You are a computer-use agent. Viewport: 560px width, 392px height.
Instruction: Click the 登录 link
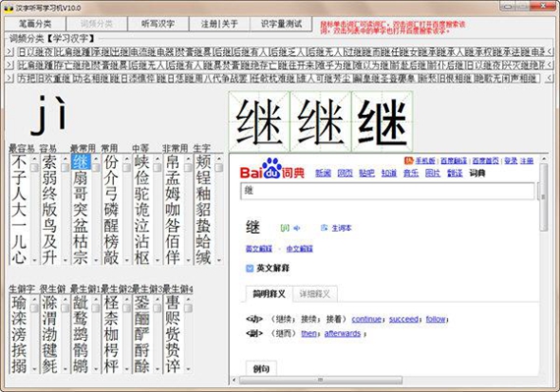[x=511, y=161]
